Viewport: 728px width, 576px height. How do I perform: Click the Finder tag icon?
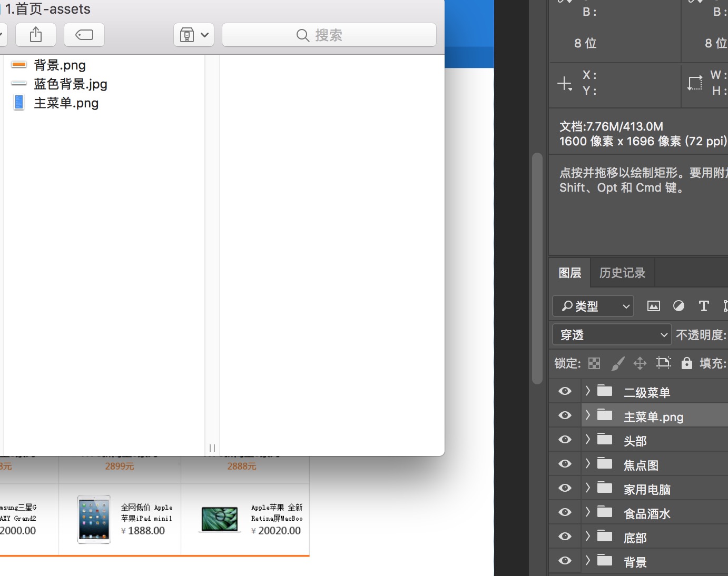click(x=84, y=35)
